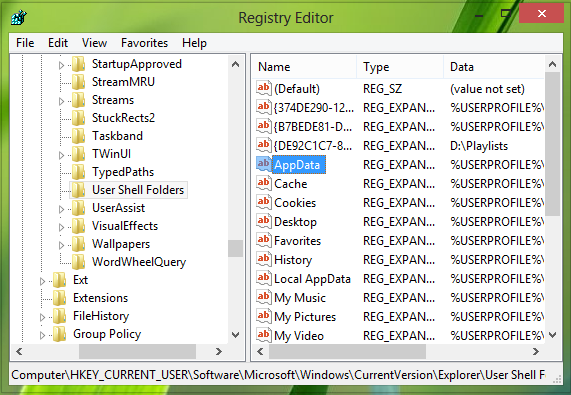Click values pane horizontal scroll left arrow
The width and height of the screenshot is (571, 395).
point(260,351)
